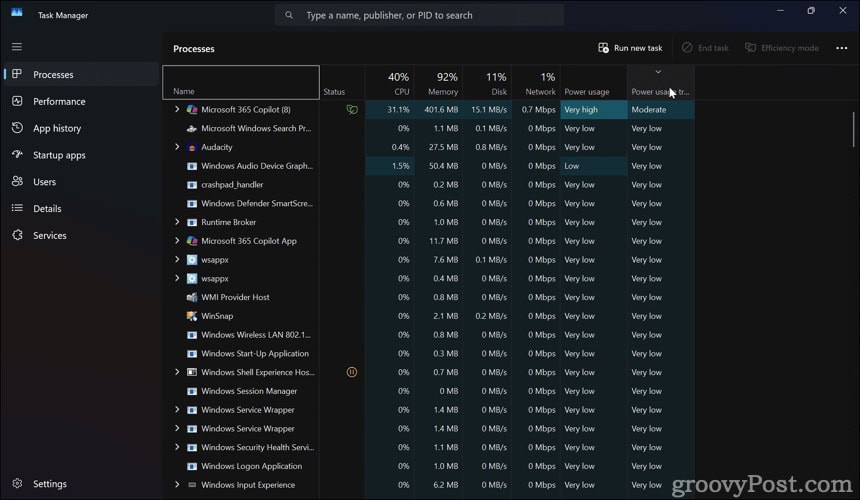Screen dimensions: 860x500
Task: Click the Windows Input Experience icon
Action: tap(191, 485)
